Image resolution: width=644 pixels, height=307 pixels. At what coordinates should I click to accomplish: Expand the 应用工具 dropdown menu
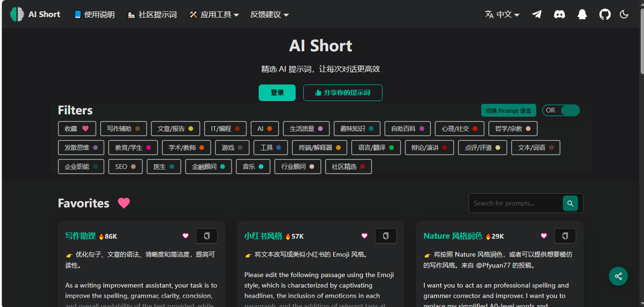click(214, 15)
